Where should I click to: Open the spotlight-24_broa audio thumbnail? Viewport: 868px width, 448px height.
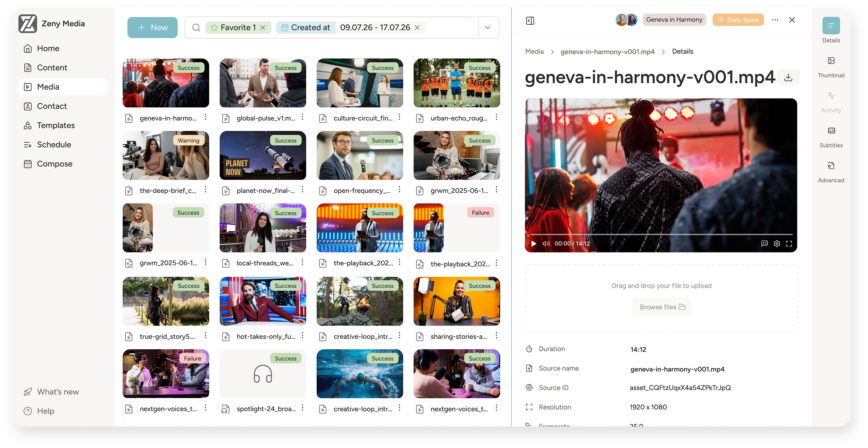263,374
